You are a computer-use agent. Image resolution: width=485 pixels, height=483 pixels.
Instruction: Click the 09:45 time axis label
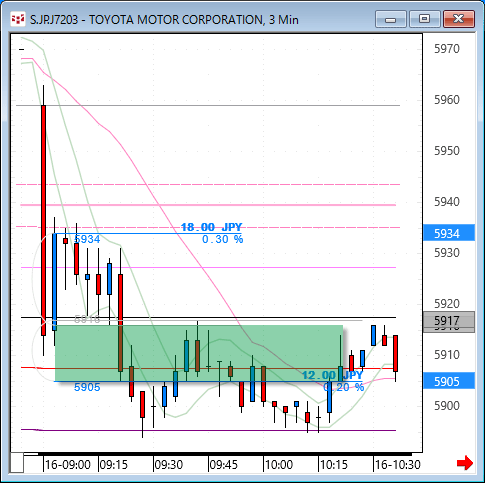click(224, 464)
